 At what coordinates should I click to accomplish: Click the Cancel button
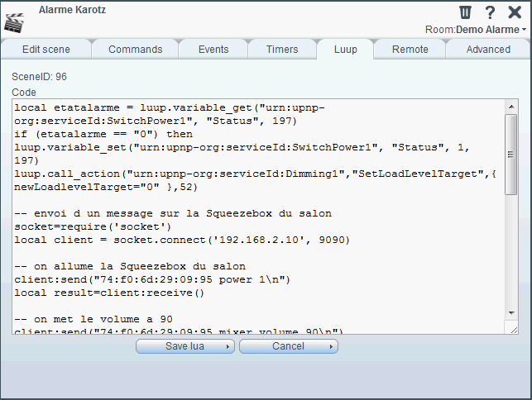[x=289, y=346]
